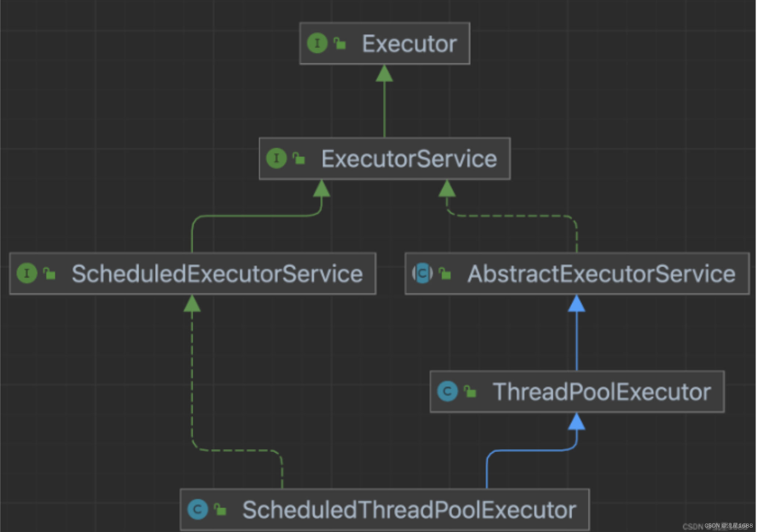Viewport: 759px width, 532px height.
Task: Select the ExecutorService node label
Action: [x=409, y=159]
